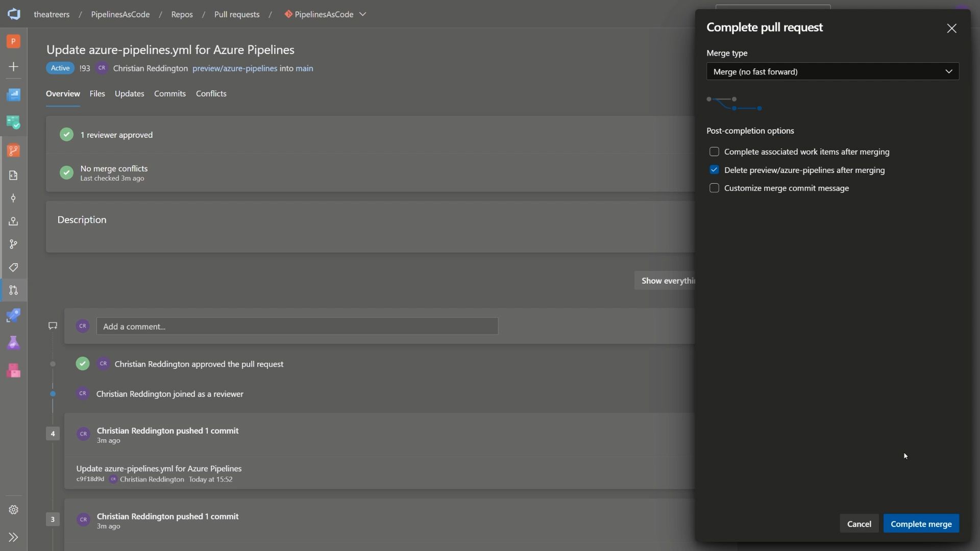The width and height of the screenshot is (980, 551).
Task: Expand the PipelinesAsCode repository selector chevron
Action: [363, 14]
